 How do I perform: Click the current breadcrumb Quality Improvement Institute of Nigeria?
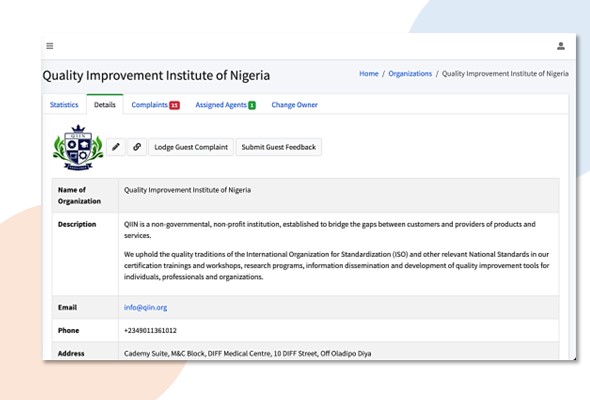pos(505,73)
